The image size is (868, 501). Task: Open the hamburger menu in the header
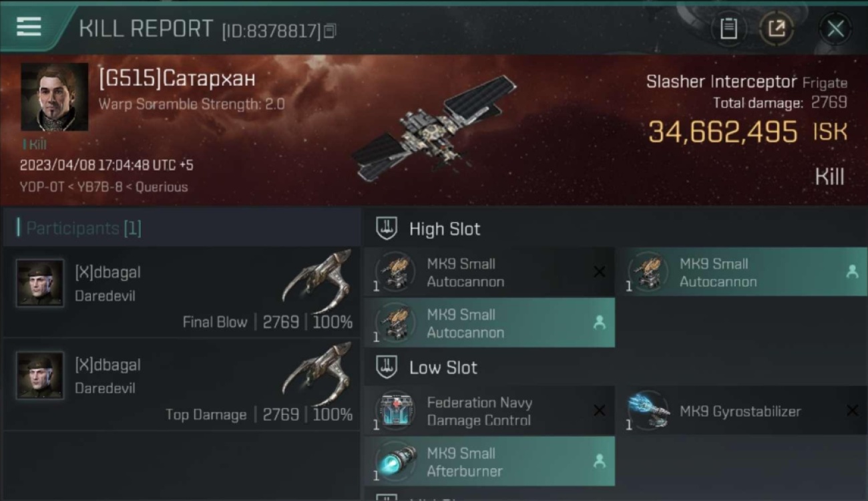tap(29, 27)
